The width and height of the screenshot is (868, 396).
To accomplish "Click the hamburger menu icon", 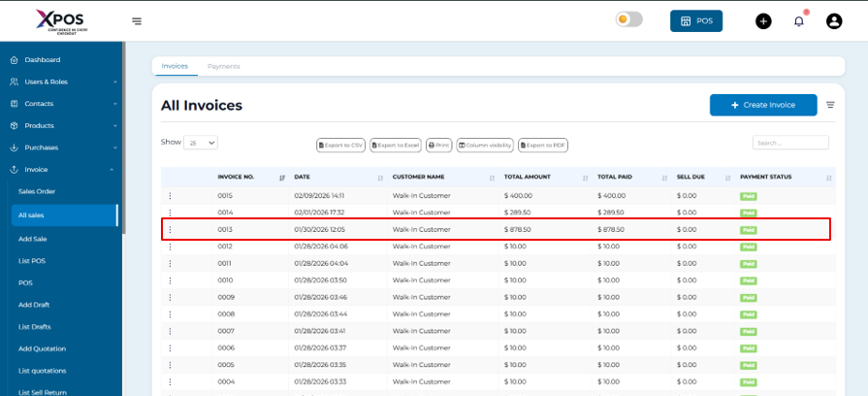I will tap(137, 21).
